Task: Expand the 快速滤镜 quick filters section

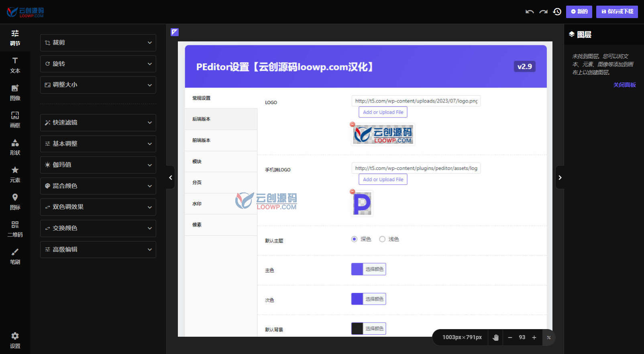Action: 98,123
